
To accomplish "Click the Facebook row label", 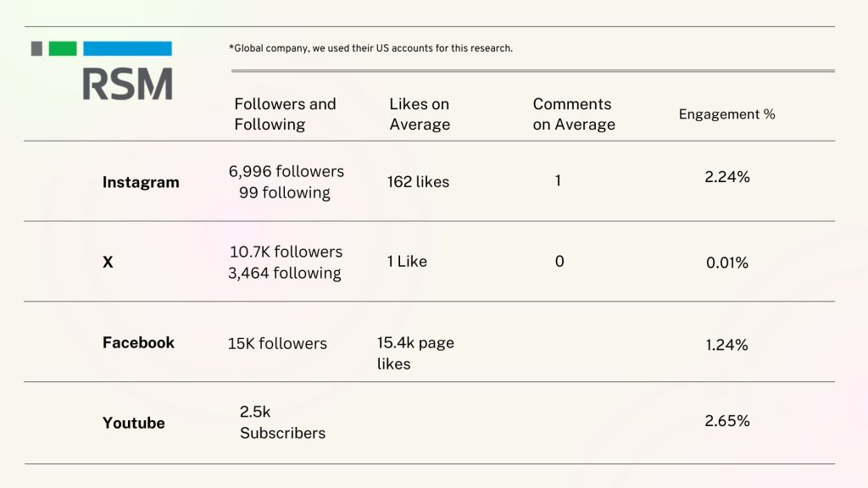I will pos(138,342).
